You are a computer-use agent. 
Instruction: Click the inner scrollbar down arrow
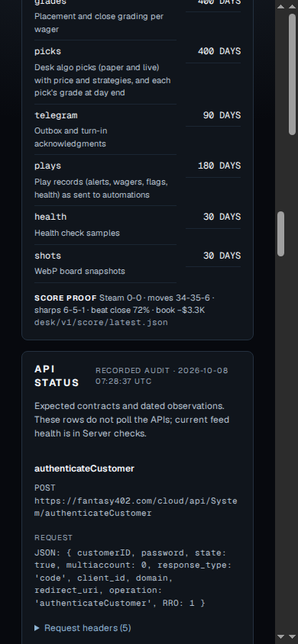coord(280,636)
